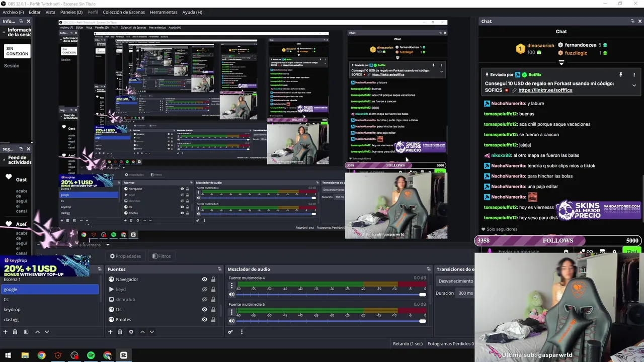This screenshot has width=644, height=362.
Task: Open Spotify from the taskbar
Action: pos(91,355)
